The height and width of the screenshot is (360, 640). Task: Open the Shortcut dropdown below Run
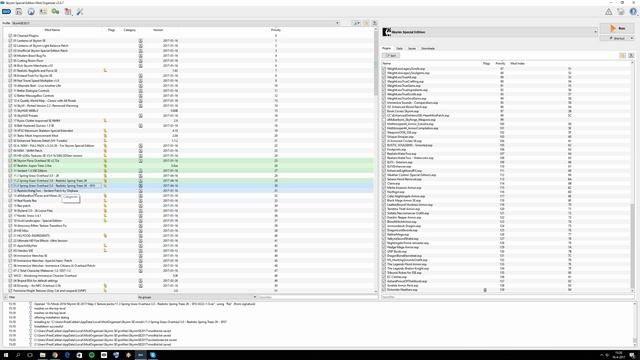click(617, 38)
